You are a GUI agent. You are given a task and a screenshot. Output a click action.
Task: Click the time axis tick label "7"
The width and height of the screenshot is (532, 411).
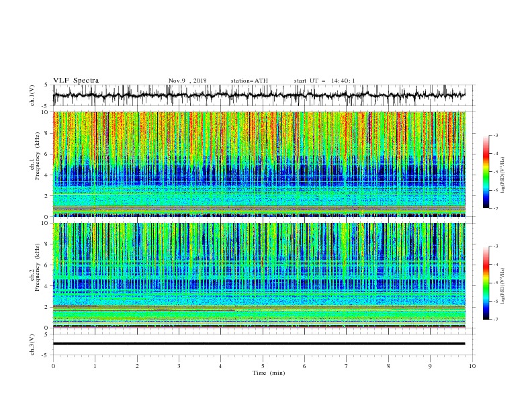click(347, 366)
